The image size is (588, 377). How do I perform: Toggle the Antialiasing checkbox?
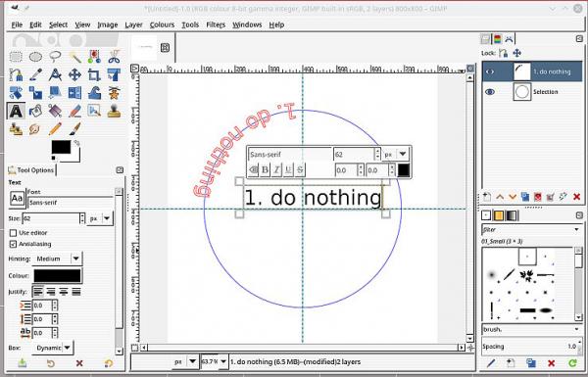click(13, 244)
